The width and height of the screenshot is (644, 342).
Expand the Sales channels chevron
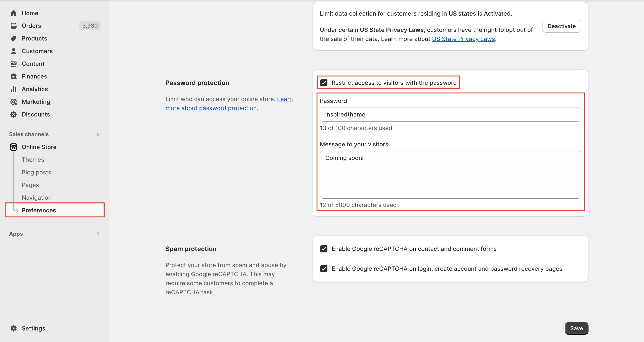tap(98, 134)
